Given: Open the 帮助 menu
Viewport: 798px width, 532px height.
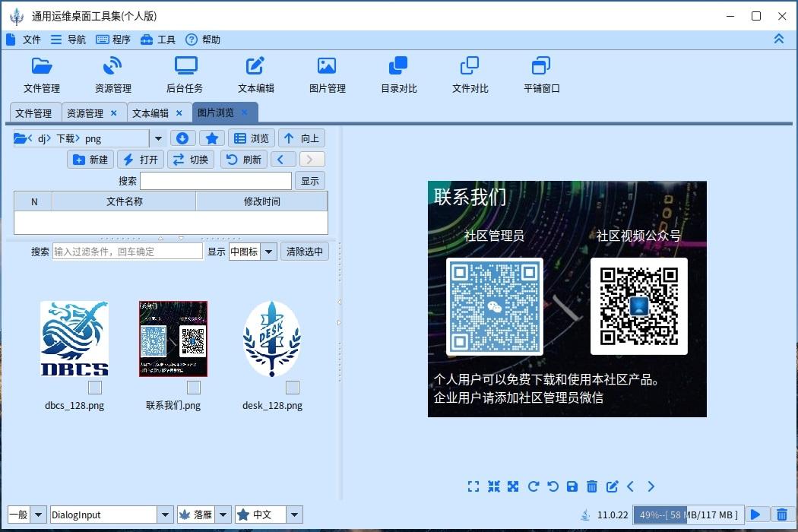Looking at the screenshot, I should pyautogui.click(x=203, y=40).
